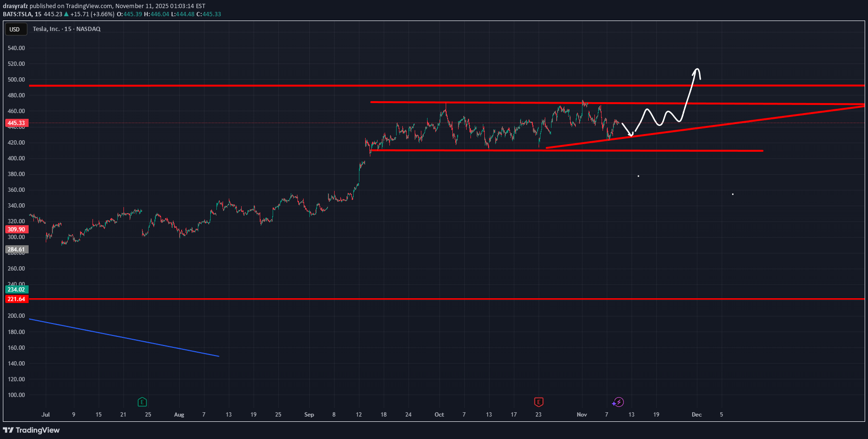This screenshot has height=439, width=868.
Task: Click the Tesla, Inc. chart title
Action: [x=66, y=29]
